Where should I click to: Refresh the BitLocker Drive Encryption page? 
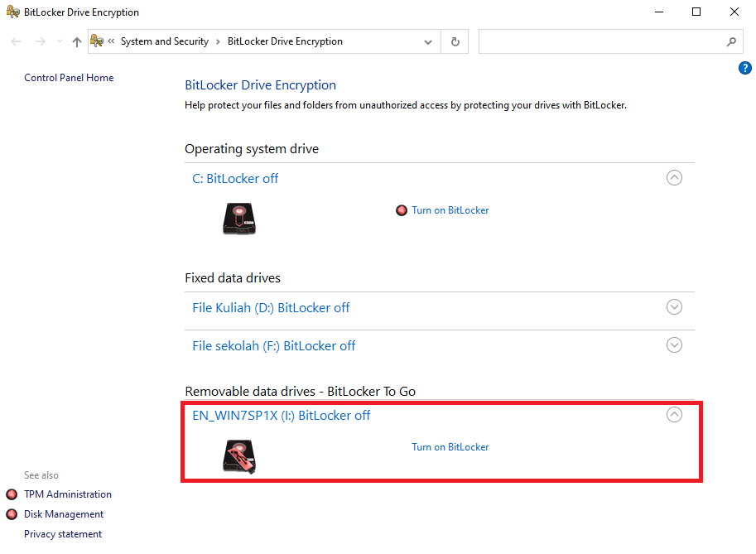pyautogui.click(x=455, y=42)
